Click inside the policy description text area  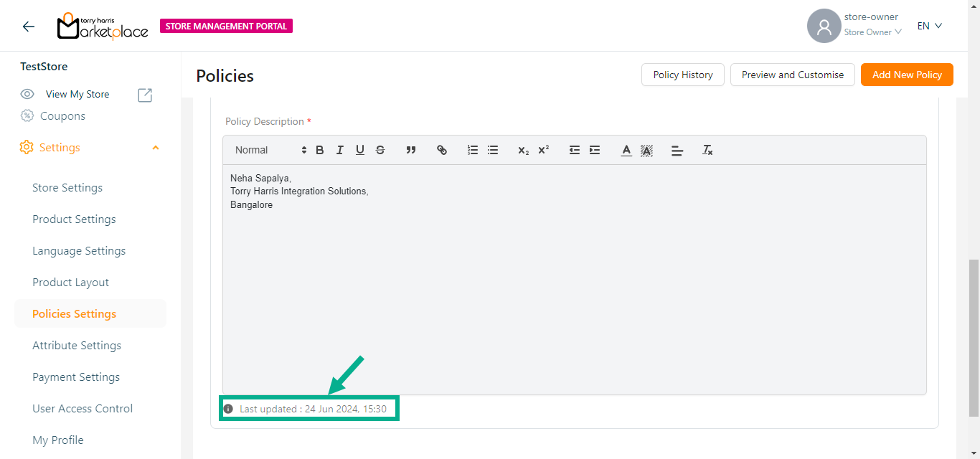574,287
